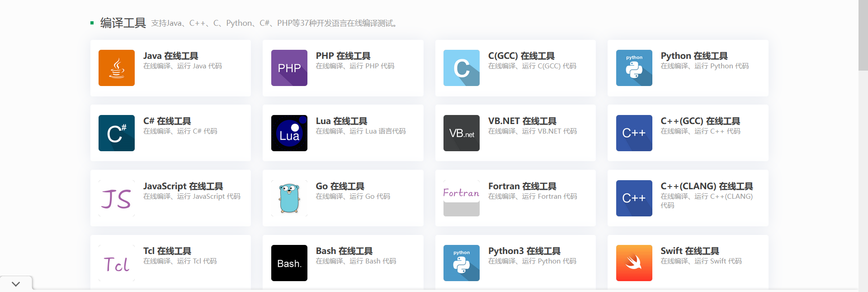Click the dark teal C# icon

117,133
